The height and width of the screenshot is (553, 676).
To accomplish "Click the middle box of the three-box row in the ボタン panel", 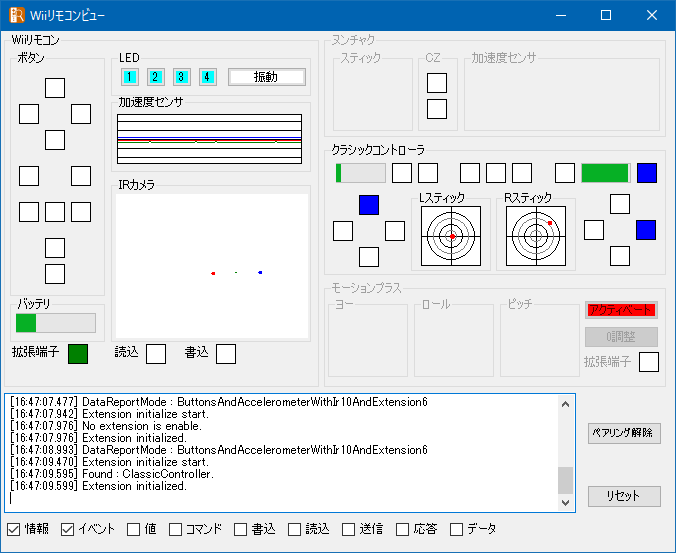I will click(55, 212).
